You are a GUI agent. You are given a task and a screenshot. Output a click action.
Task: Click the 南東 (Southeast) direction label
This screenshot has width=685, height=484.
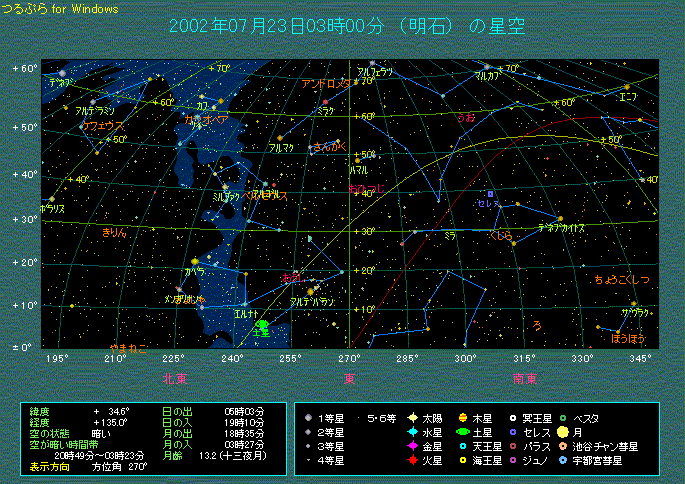coord(524,378)
